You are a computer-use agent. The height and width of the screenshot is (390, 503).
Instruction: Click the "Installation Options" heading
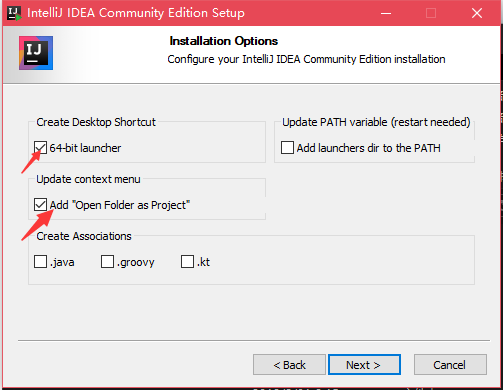(224, 41)
